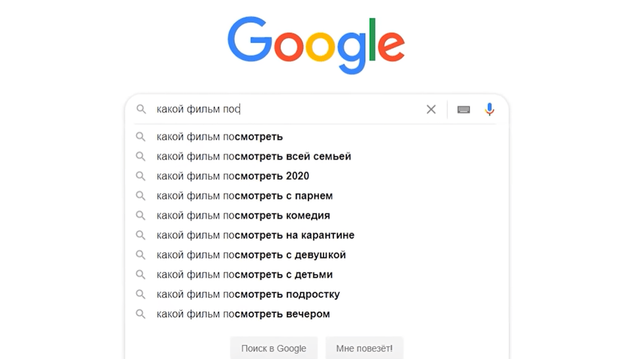The image size is (644, 359).
Task: Select suggestion 'посмотреть комедия'
Action: (243, 215)
